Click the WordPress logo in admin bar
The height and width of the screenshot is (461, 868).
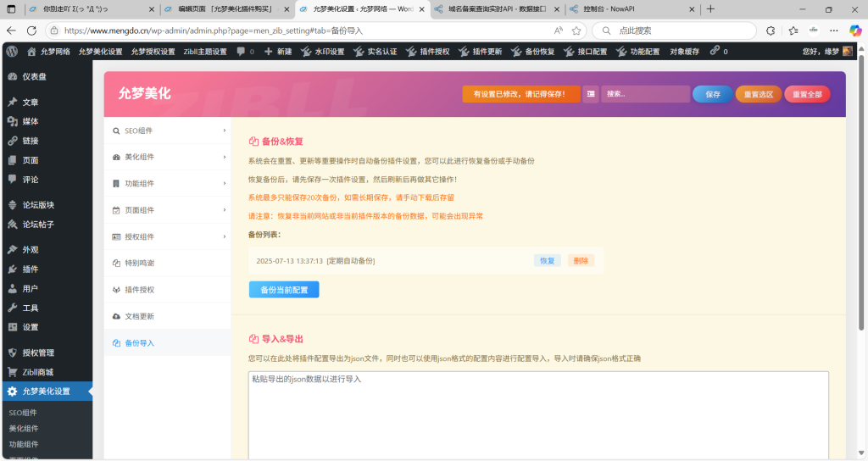[12, 52]
